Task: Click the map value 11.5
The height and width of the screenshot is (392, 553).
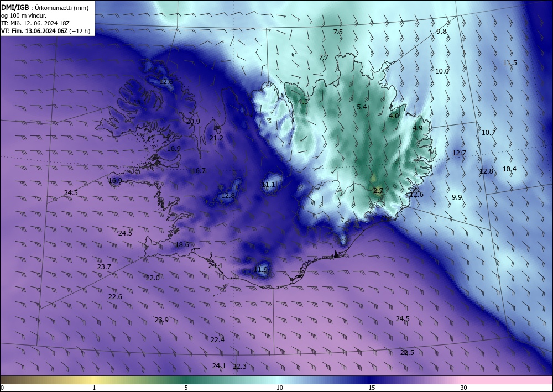Action: tap(510, 63)
